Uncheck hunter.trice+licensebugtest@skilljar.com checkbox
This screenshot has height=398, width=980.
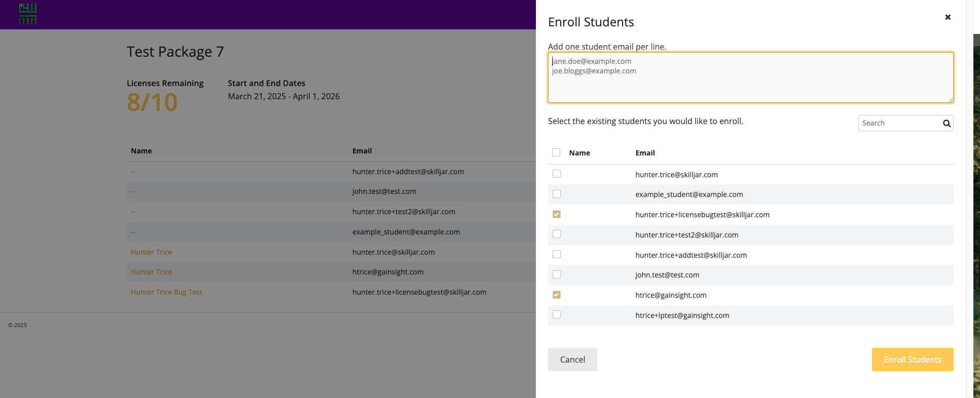click(557, 214)
